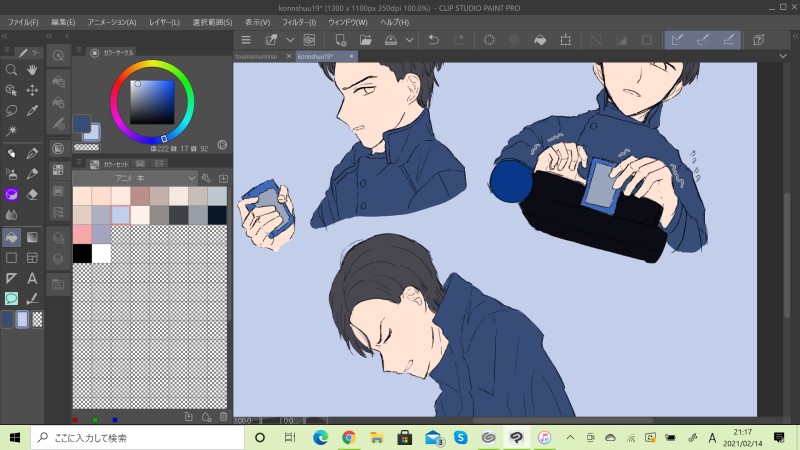Select the Figure rectangle tool
This screenshot has height=450, width=800.
point(11,258)
